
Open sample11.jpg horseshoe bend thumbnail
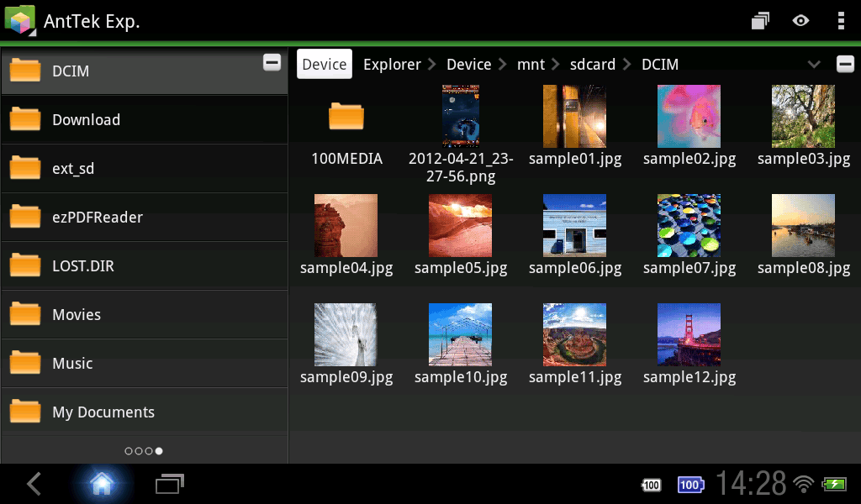pyautogui.click(x=574, y=334)
